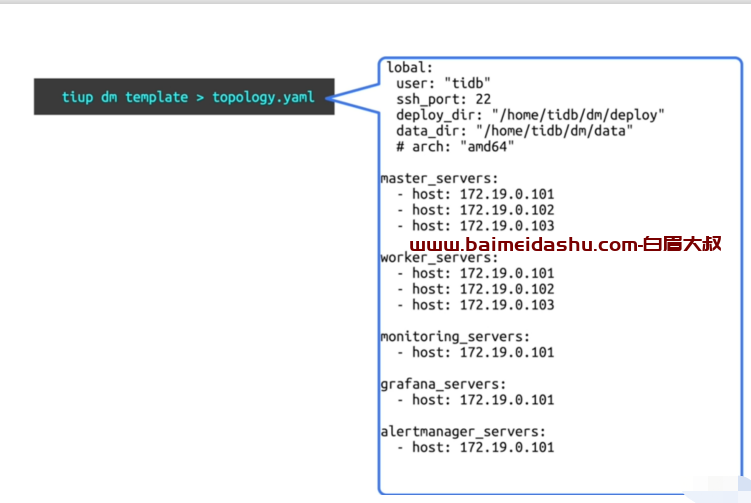The image size is (751, 503).
Task: Click the alertmanager_servers: heading
Action: pos(463,432)
